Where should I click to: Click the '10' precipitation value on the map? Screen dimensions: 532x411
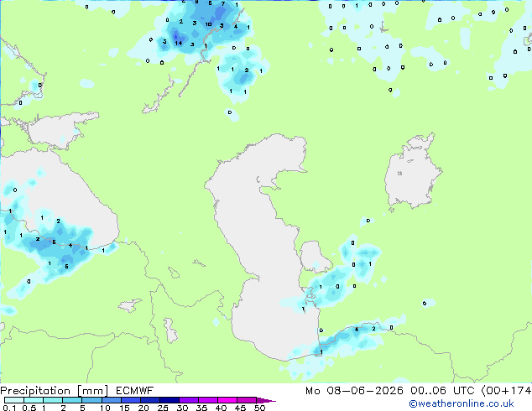[208, 24]
